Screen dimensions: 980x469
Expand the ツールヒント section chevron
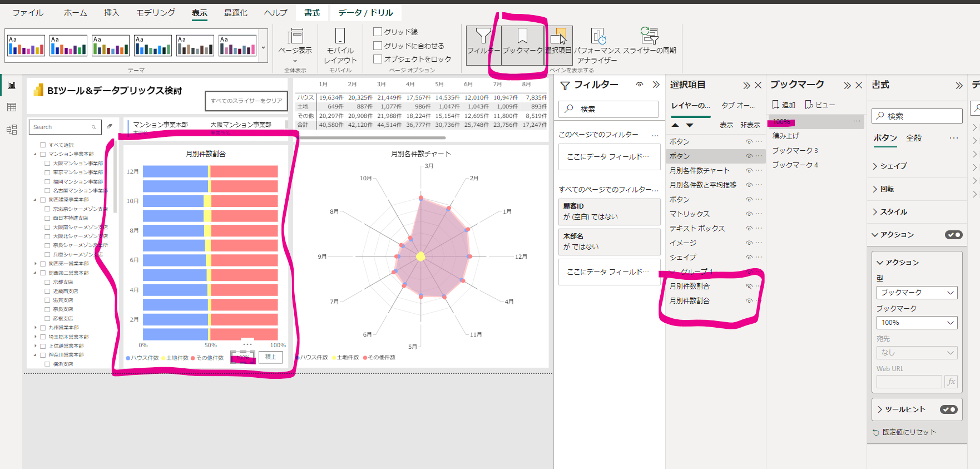(880, 409)
